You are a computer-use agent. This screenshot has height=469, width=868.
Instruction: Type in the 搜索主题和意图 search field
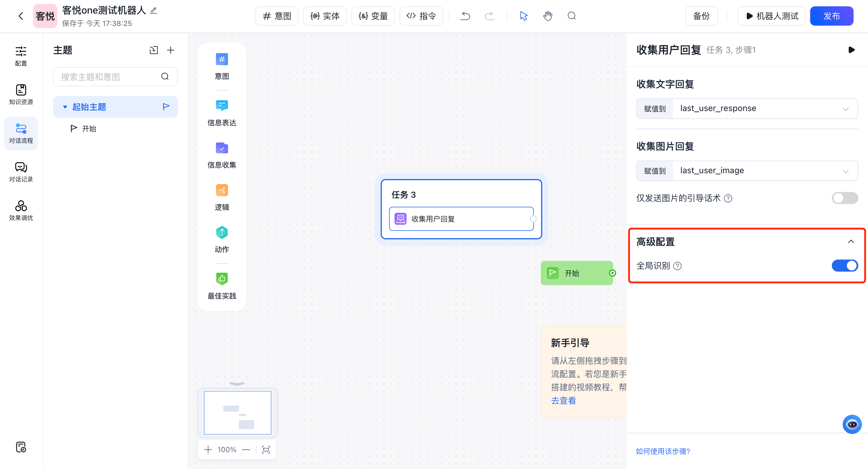click(x=111, y=77)
